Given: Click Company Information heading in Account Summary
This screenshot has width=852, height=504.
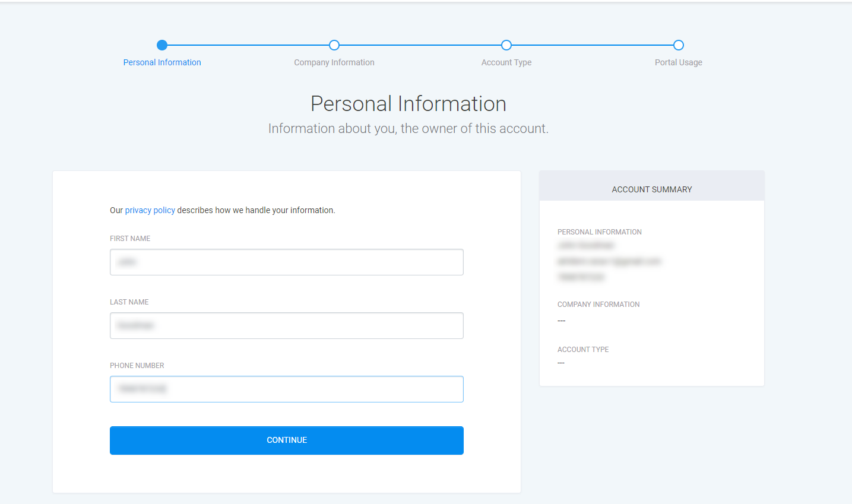Looking at the screenshot, I should [598, 305].
